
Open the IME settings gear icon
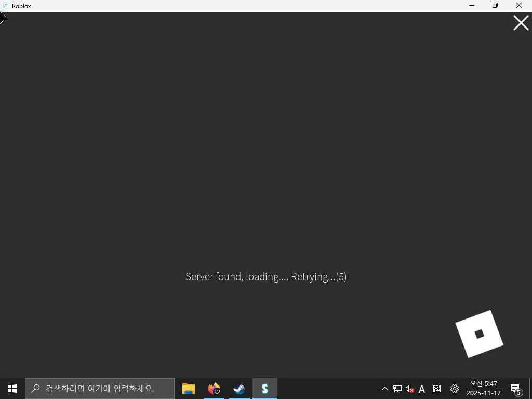tap(454, 389)
